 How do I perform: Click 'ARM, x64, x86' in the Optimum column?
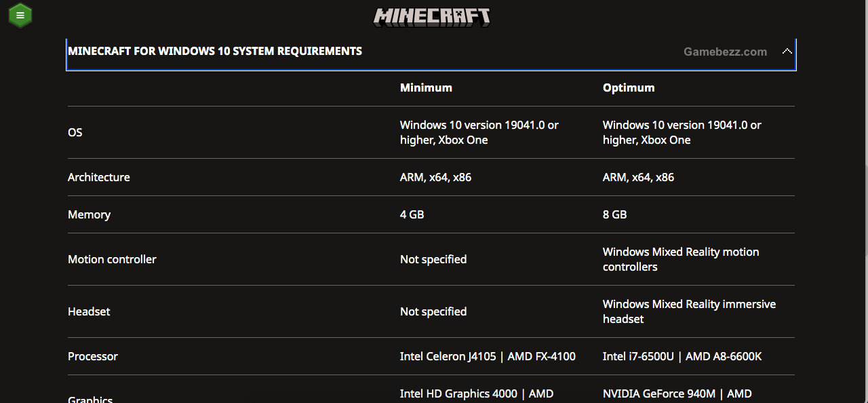pyautogui.click(x=638, y=177)
